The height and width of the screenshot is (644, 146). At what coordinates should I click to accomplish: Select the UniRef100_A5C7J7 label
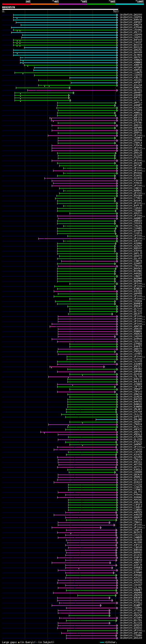[x=131, y=32]
